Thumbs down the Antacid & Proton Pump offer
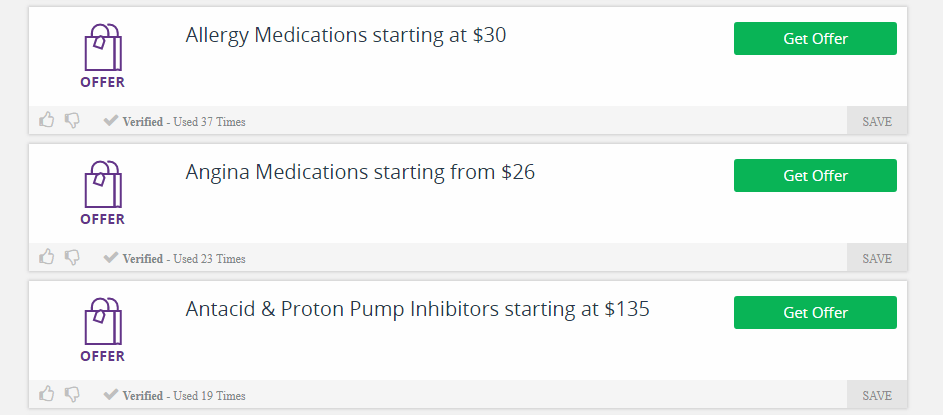This screenshot has width=943, height=415. point(72,395)
